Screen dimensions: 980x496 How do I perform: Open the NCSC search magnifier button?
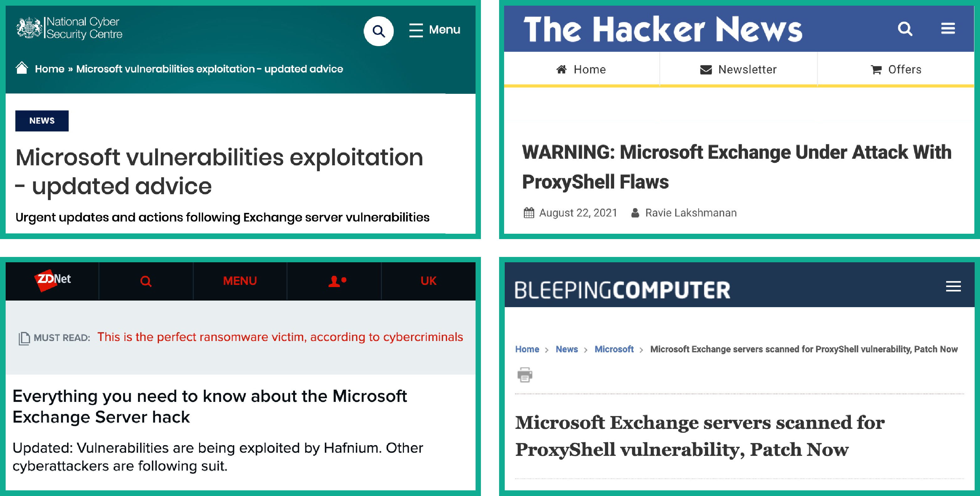[x=378, y=31]
